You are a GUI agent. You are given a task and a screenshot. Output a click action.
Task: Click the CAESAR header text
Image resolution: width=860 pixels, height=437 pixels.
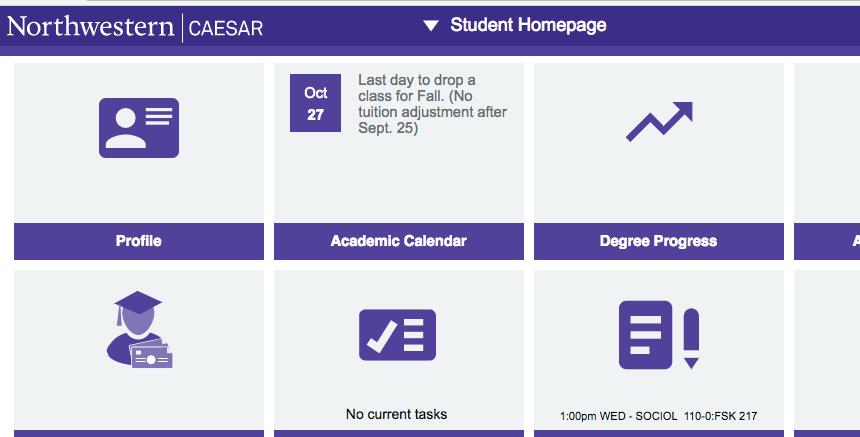tap(225, 28)
